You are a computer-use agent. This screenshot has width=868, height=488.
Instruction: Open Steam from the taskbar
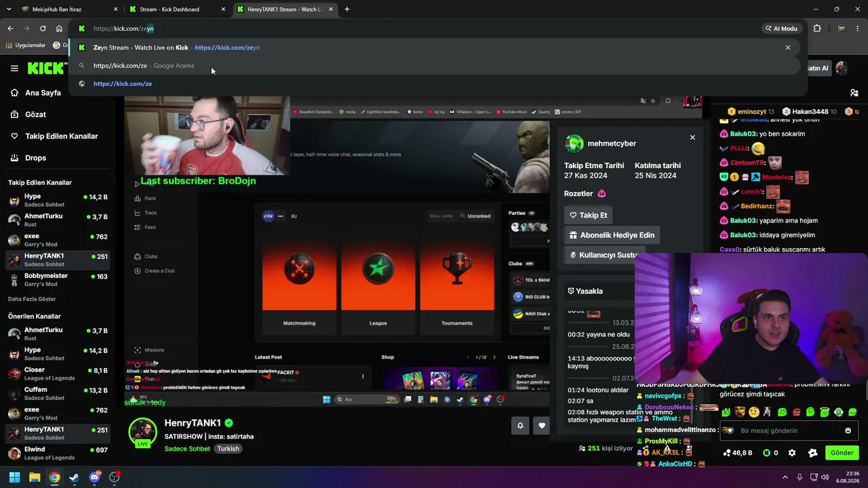74,477
